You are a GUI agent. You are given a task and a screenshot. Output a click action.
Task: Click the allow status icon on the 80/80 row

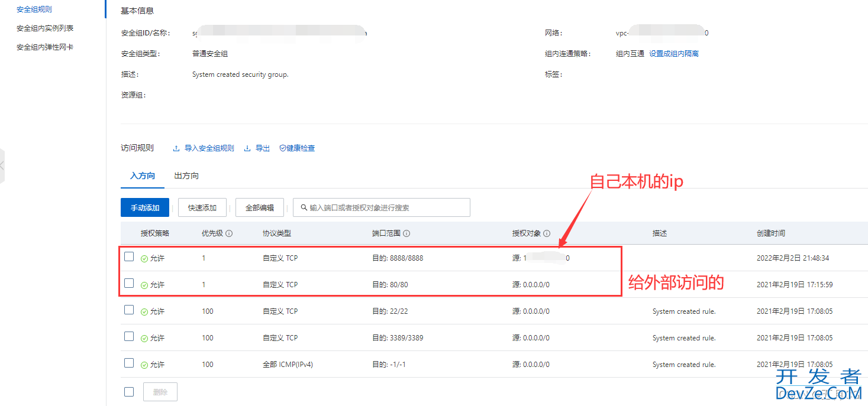click(x=144, y=285)
